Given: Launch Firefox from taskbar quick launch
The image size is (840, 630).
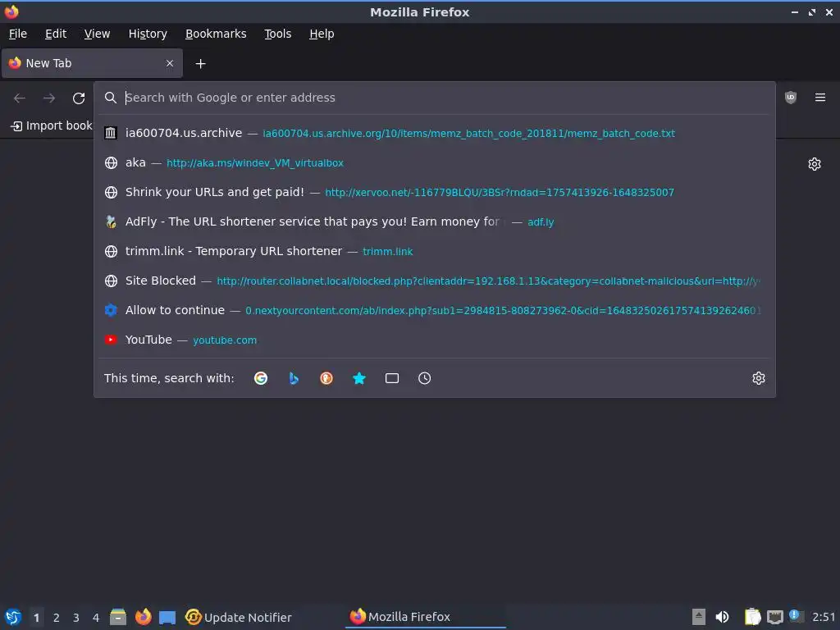Looking at the screenshot, I should point(143,617).
